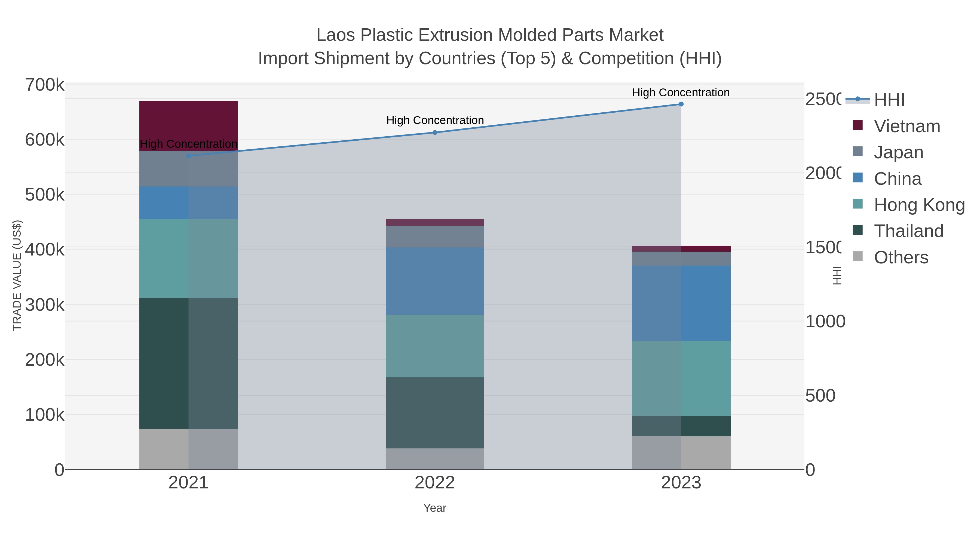
Task: Click the 2022 China bar segment
Action: click(435, 281)
